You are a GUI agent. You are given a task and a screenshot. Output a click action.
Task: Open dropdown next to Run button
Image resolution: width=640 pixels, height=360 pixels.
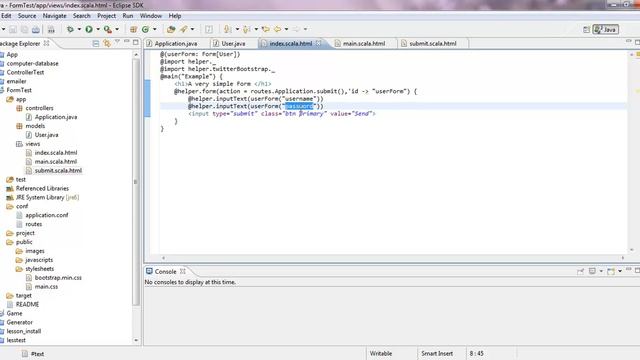pos(98,29)
